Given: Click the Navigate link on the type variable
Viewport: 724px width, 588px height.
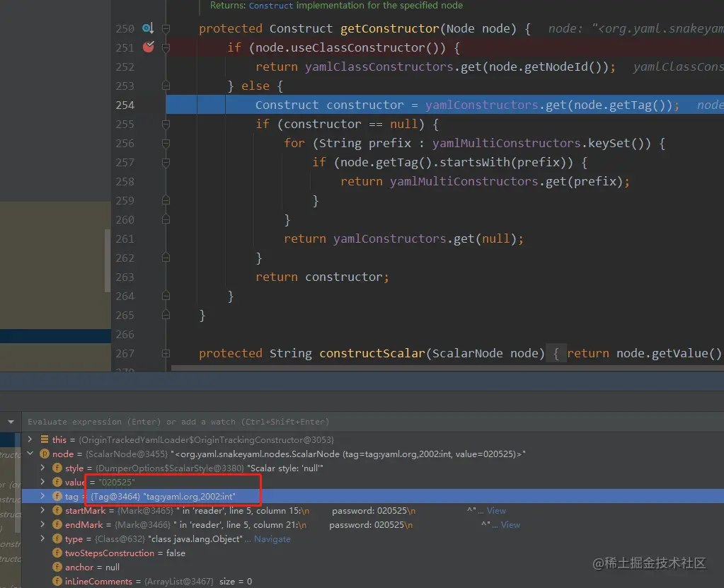Looking at the screenshot, I should click(272, 538).
